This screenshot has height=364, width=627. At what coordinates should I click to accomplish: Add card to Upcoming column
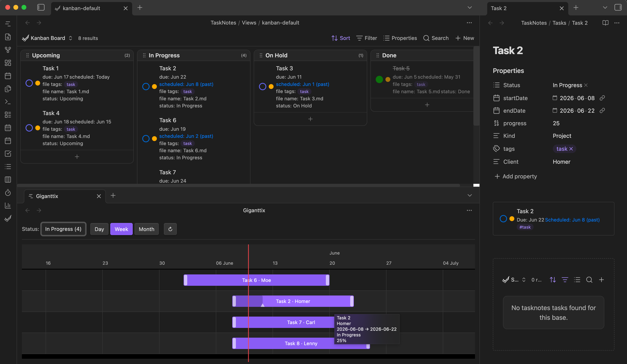point(77,157)
